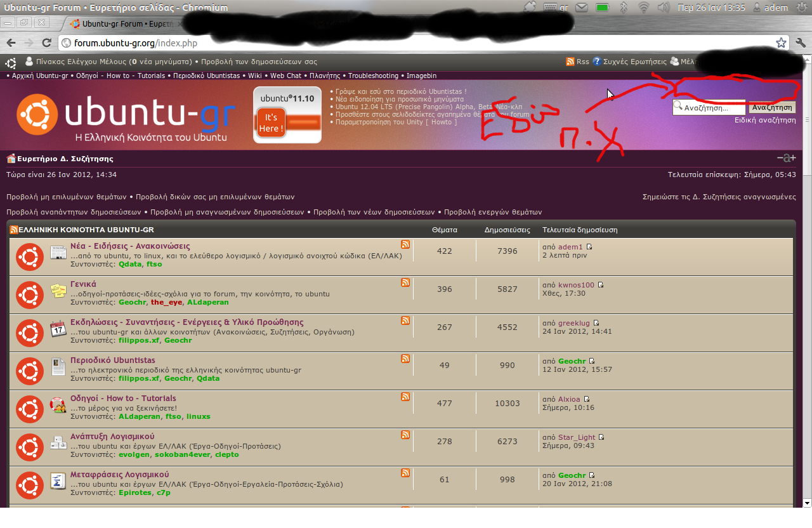
Task: Click the vertical scrollbar down arrow
Action: (807, 503)
